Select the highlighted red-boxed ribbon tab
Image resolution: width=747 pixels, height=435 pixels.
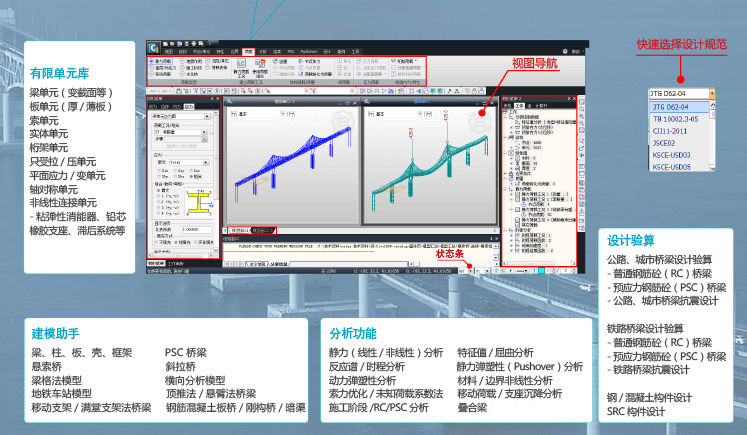pos(248,51)
